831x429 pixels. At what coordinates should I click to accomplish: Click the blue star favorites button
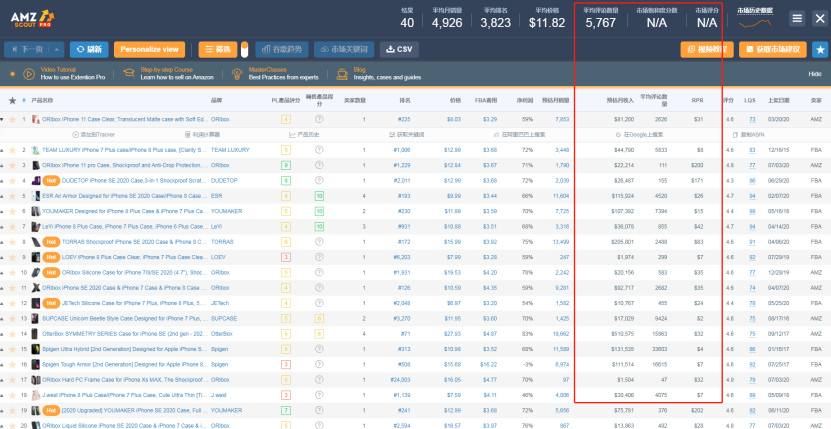click(819, 49)
